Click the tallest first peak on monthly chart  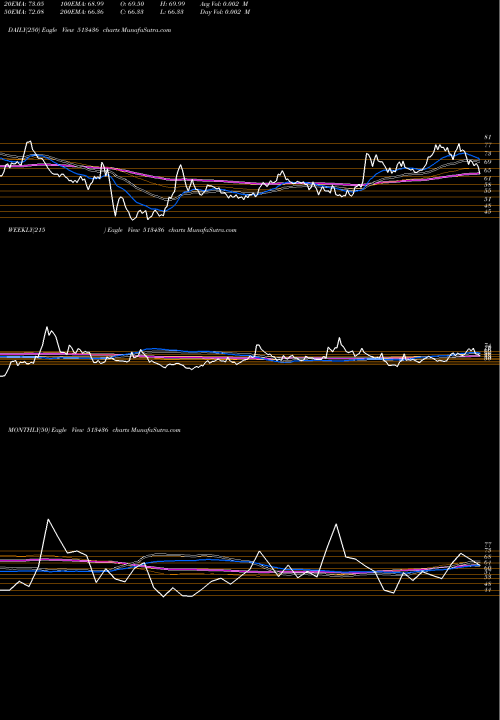pyautogui.click(x=48, y=520)
